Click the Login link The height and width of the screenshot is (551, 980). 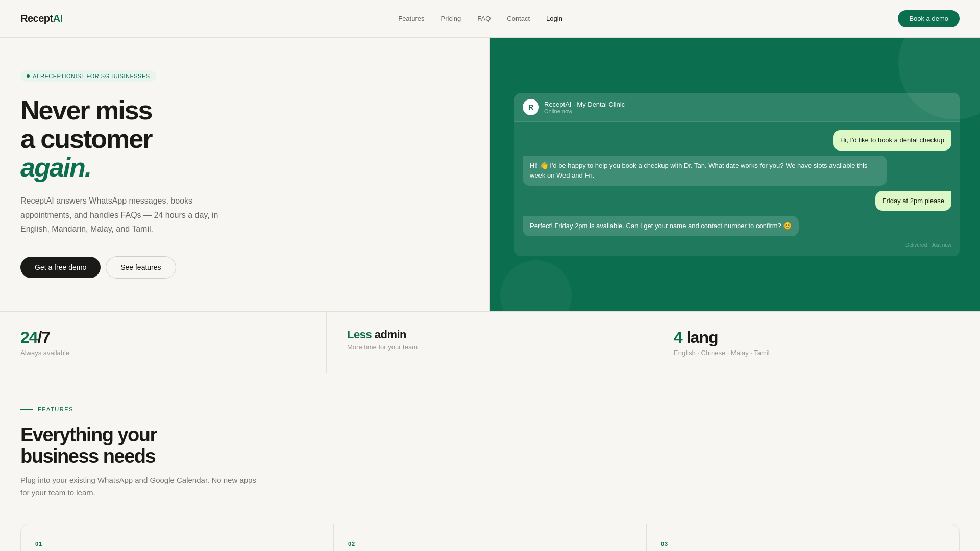[554, 19]
